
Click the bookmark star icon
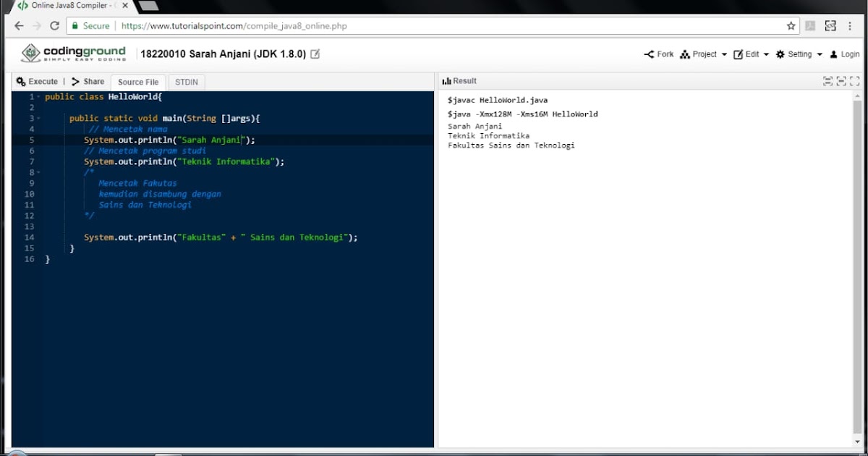pyautogui.click(x=791, y=25)
